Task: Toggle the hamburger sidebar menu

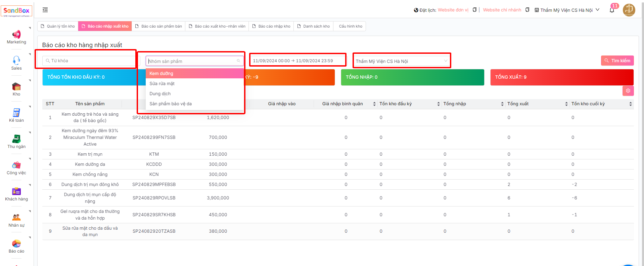Action: (45, 10)
